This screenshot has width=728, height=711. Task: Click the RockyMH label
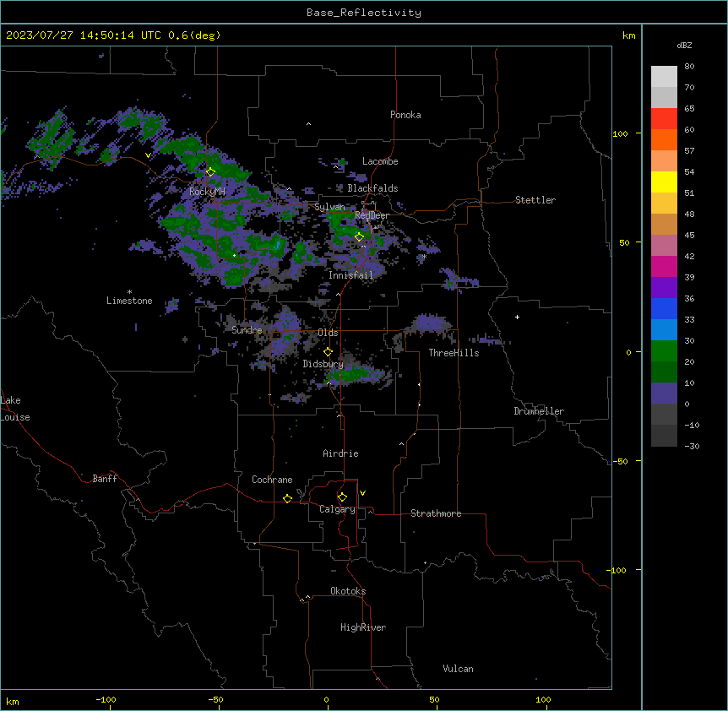pyautogui.click(x=207, y=192)
